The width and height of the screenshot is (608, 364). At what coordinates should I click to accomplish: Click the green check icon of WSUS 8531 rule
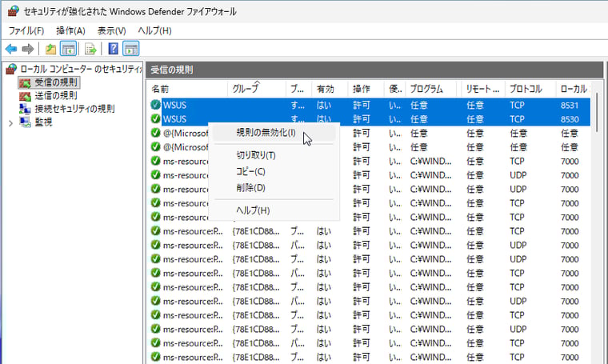click(x=155, y=105)
